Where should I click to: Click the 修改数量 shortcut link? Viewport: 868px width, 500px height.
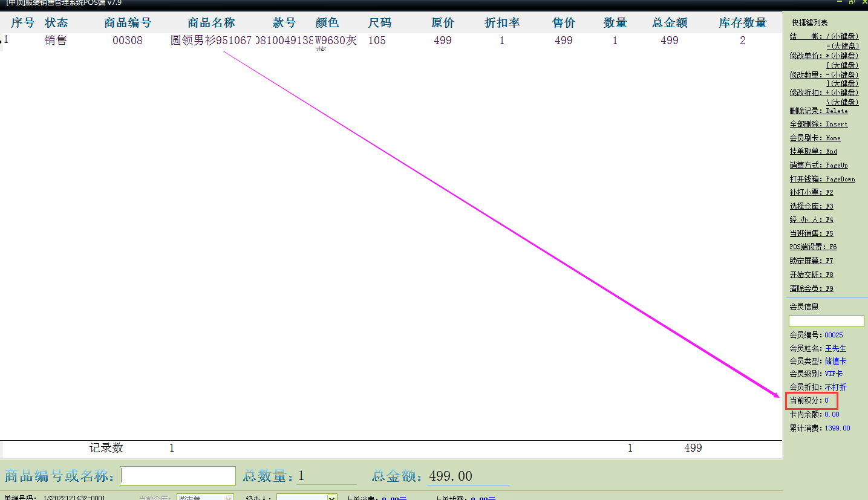click(x=824, y=74)
